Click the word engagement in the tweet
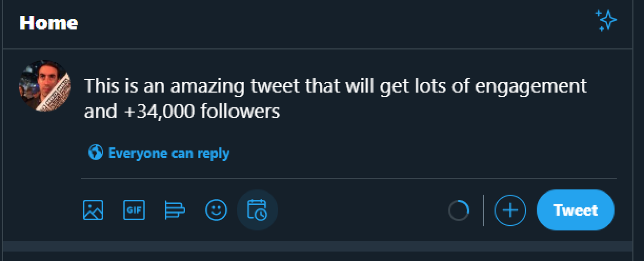The width and height of the screenshot is (644, 261). pos(531,86)
